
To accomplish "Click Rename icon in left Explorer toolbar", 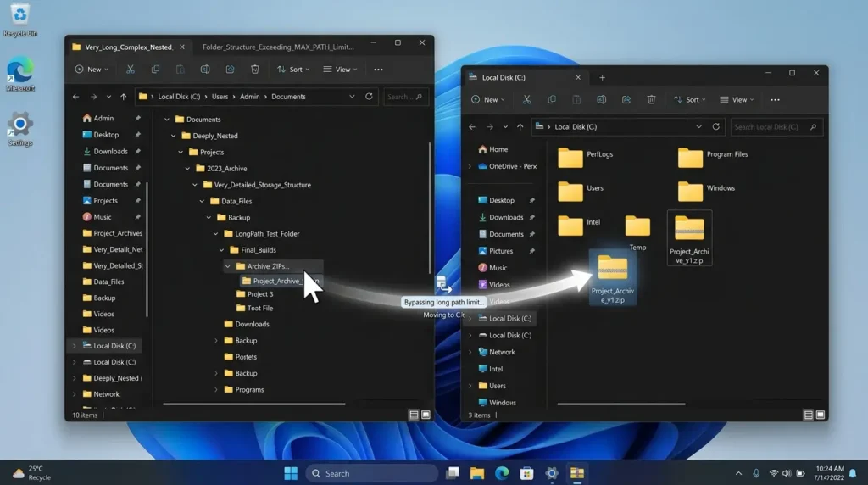I will click(x=205, y=70).
